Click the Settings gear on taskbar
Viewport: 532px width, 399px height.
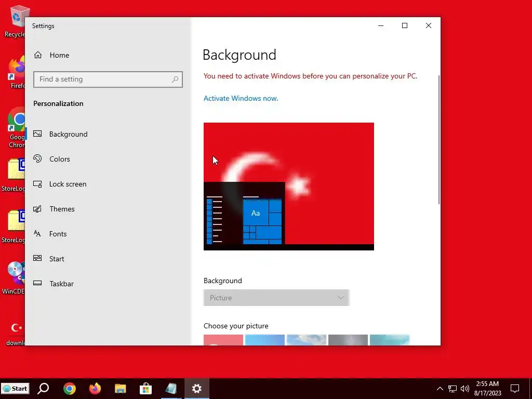(x=197, y=389)
